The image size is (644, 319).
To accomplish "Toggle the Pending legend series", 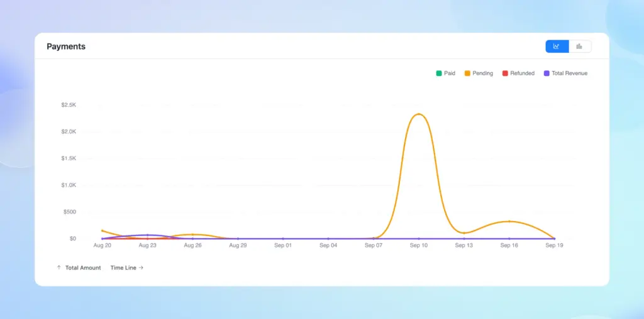I will pyautogui.click(x=479, y=73).
